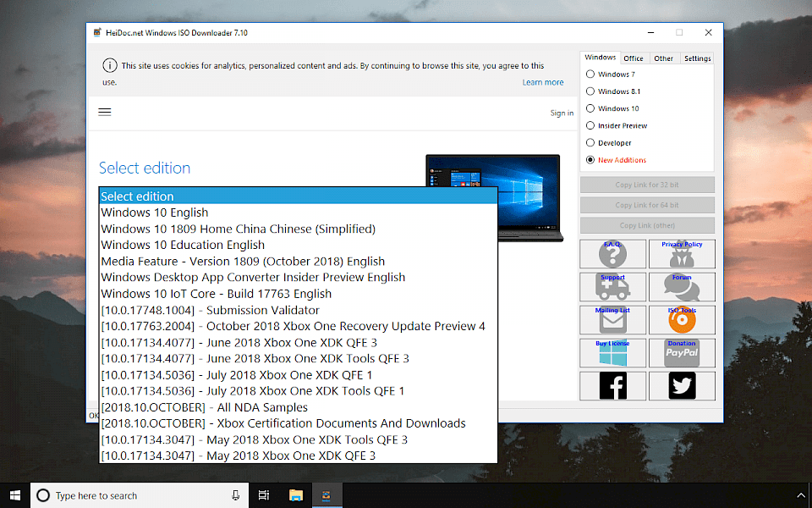
Task: Click the info icon in cookie notice
Action: point(110,66)
